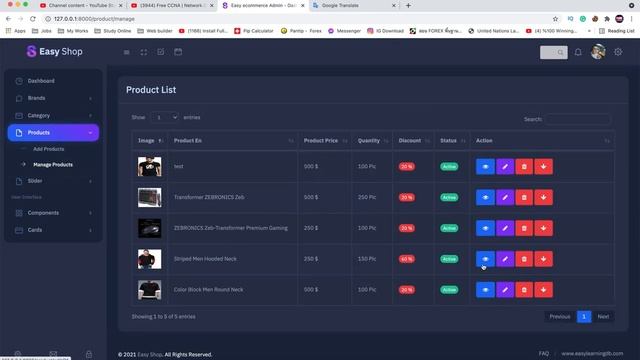Viewport: 640px width, 360px height.
Task: Expand Brands sidebar menu
Action: coord(53,98)
